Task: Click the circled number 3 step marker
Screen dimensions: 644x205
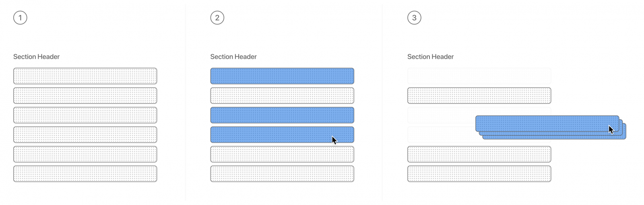Action: click(x=414, y=18)
